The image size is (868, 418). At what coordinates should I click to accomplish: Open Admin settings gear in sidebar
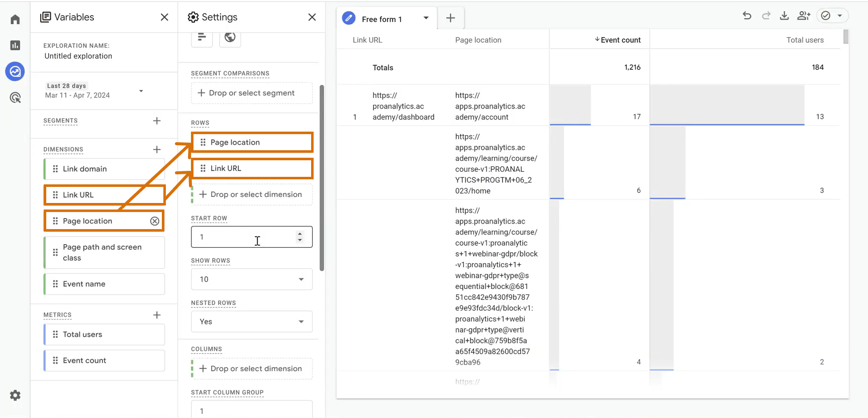pyautogui.click(x=15, y=395)
